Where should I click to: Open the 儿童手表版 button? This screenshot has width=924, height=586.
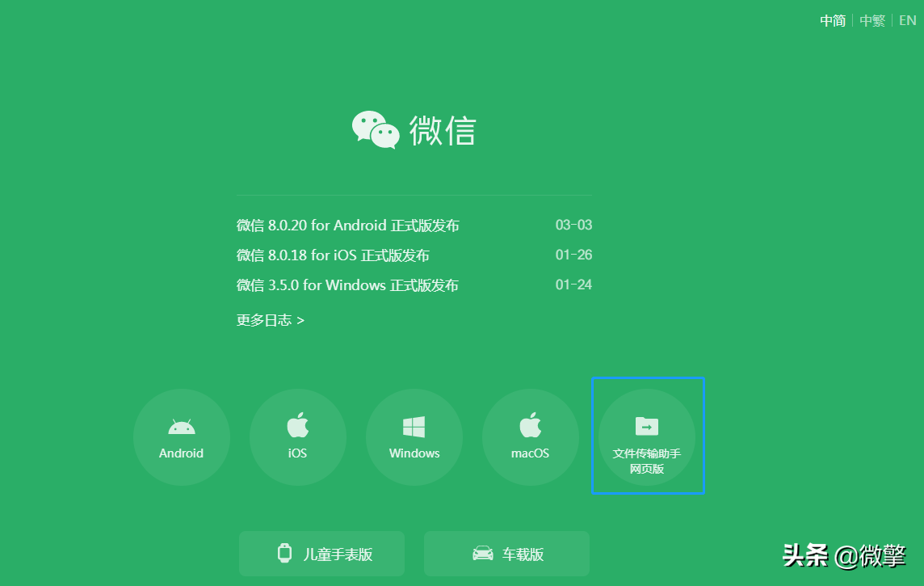pyautogui.click(x=321, y=554)
